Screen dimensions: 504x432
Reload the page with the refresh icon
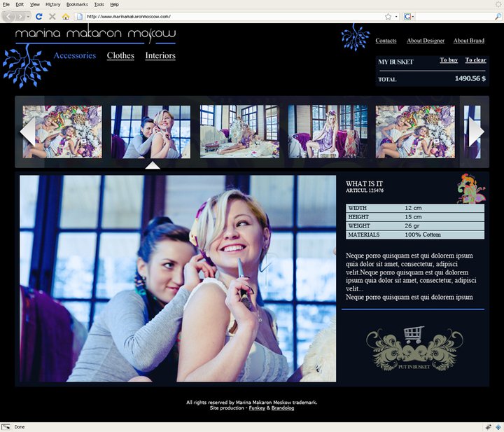(x=39, y=16)
